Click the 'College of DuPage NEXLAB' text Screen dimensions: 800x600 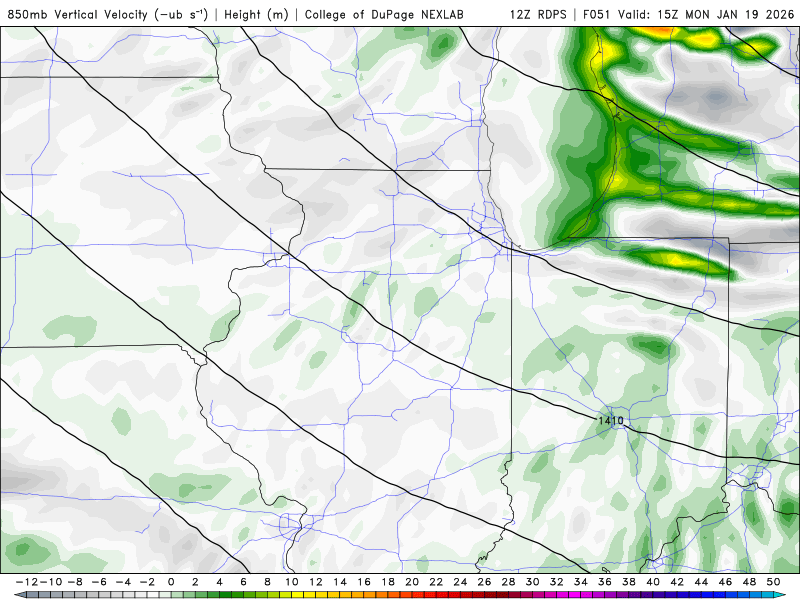pyautogui.click(x=384, y=14)
